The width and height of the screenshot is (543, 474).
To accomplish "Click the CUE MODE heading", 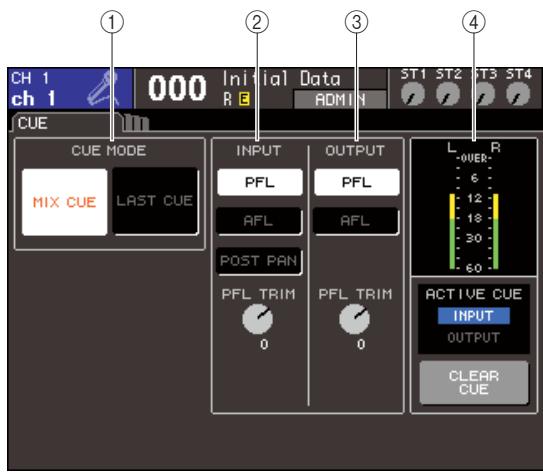I will click(x=109, y=151).
